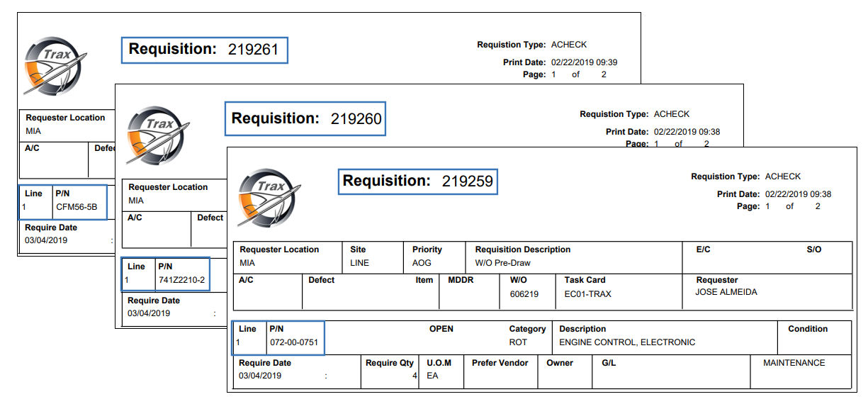Viewport: 868px width, 404px height.
Task: Click ACHECK type on requisition 219259
Action: (783, 176)
